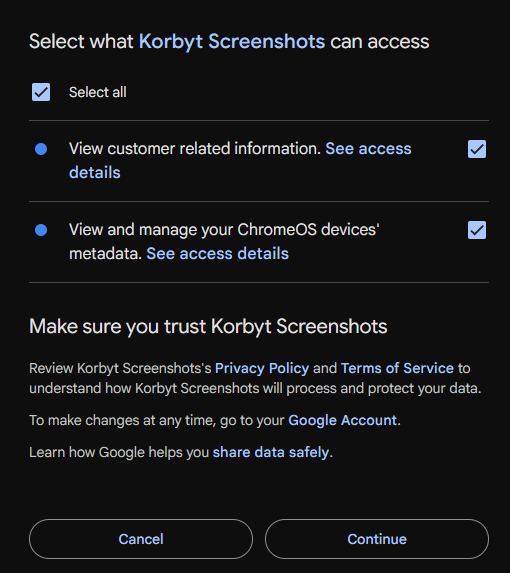Screen dimensions: 510x573
Task: Click the Select all label text
Action: pos(98,92)
